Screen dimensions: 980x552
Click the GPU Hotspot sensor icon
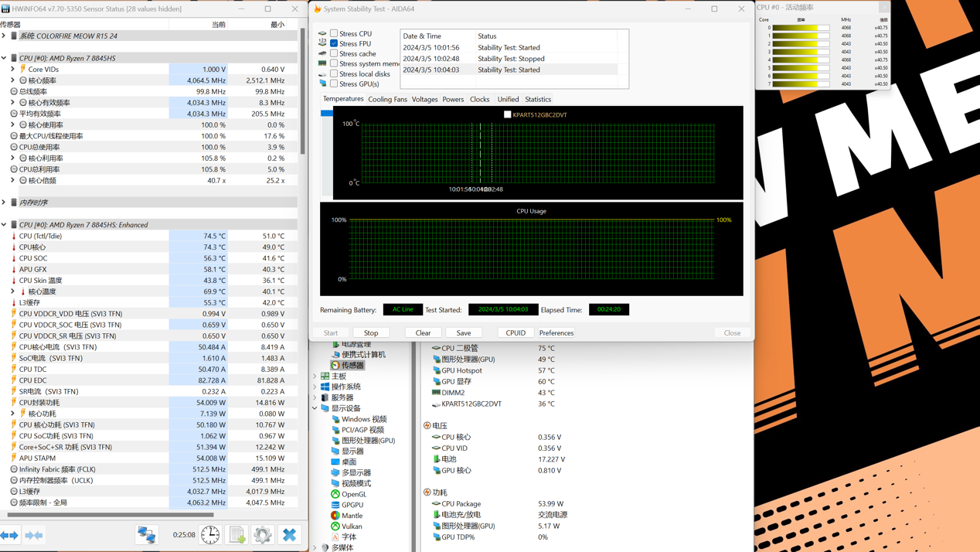tap(437, 370)
